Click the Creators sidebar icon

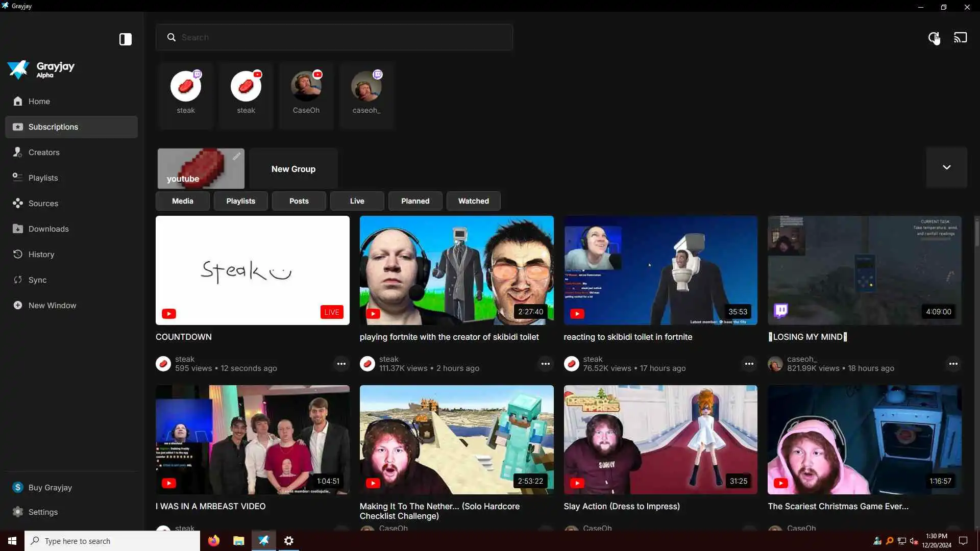tap(18, 152)
